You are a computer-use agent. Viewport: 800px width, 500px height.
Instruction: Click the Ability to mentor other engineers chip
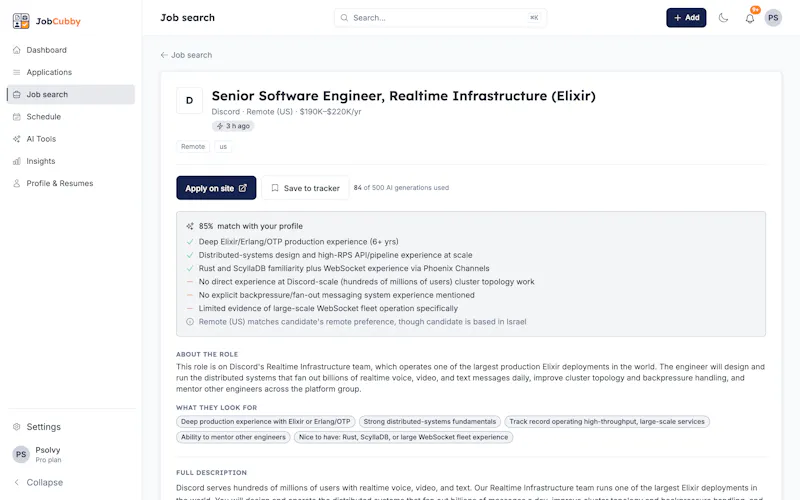click(x=233, y=437)
